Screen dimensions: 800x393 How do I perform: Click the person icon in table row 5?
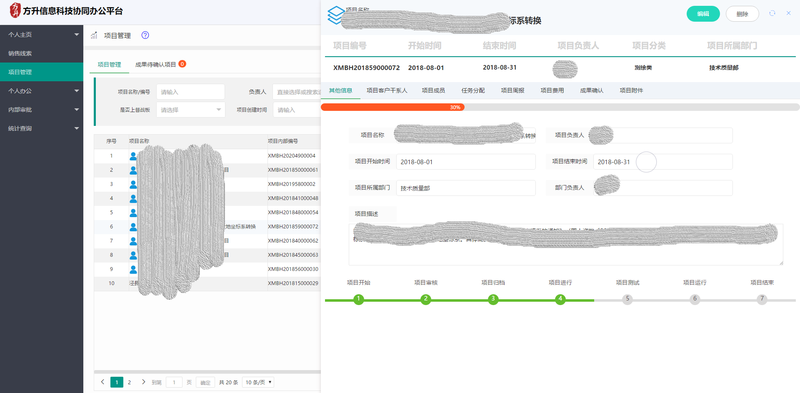coord(133,212)
